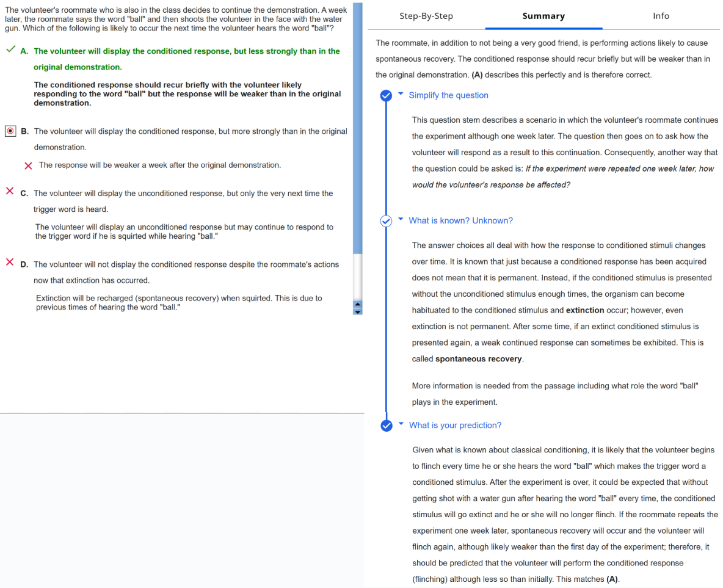Select the Summary tab

point(543,16)
